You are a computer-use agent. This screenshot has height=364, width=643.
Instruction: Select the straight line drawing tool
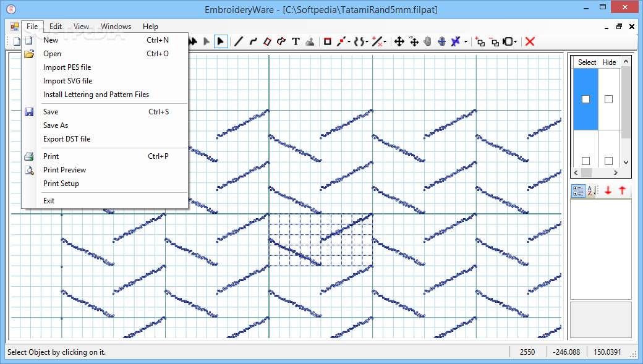pos(239,41)
